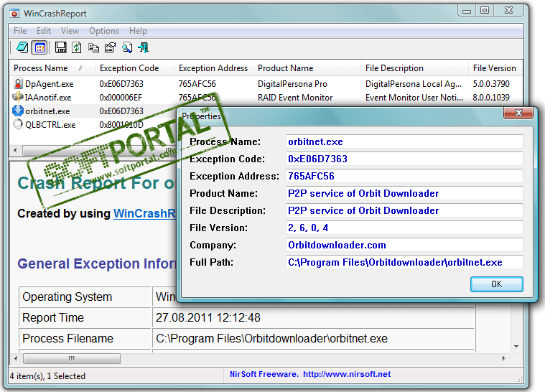
Task: Open the View menu
Action: click(70, 31)
